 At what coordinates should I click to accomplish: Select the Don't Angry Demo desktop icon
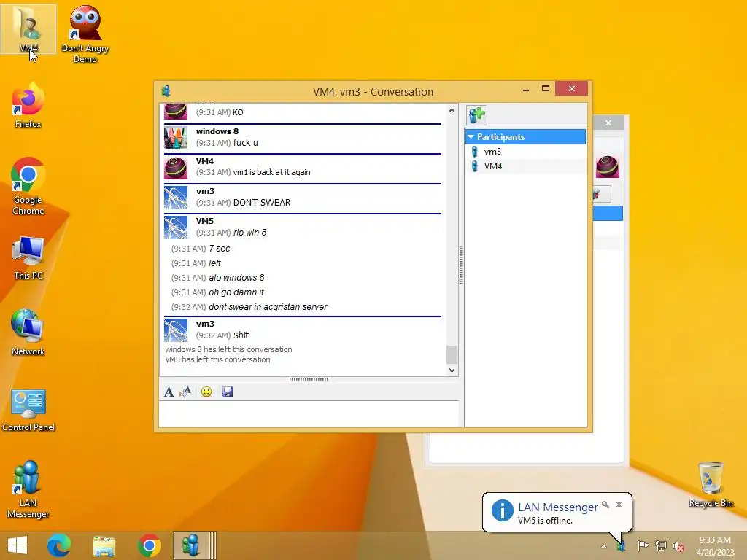click(x=85, y=34)
